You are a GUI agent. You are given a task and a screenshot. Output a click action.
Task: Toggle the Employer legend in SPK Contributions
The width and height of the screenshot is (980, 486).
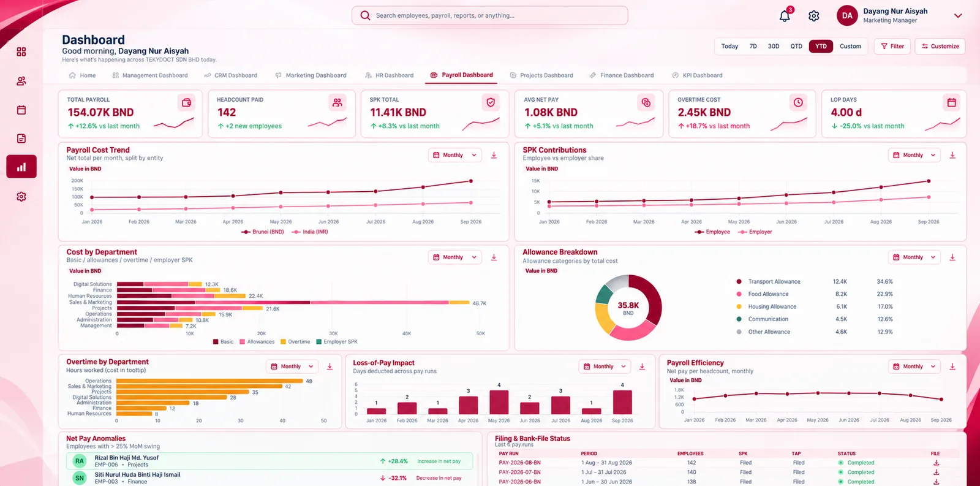point(755,232)
